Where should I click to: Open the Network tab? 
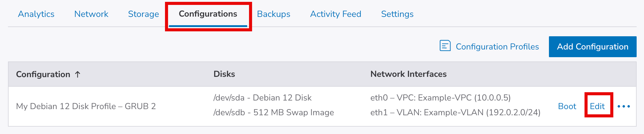coord(91,14)
